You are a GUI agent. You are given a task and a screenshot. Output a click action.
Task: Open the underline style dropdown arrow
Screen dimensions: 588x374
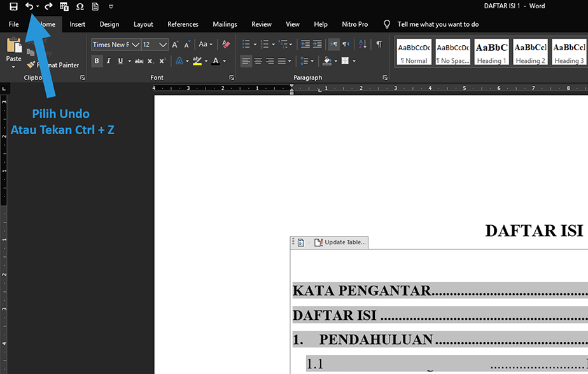[129, 61]
